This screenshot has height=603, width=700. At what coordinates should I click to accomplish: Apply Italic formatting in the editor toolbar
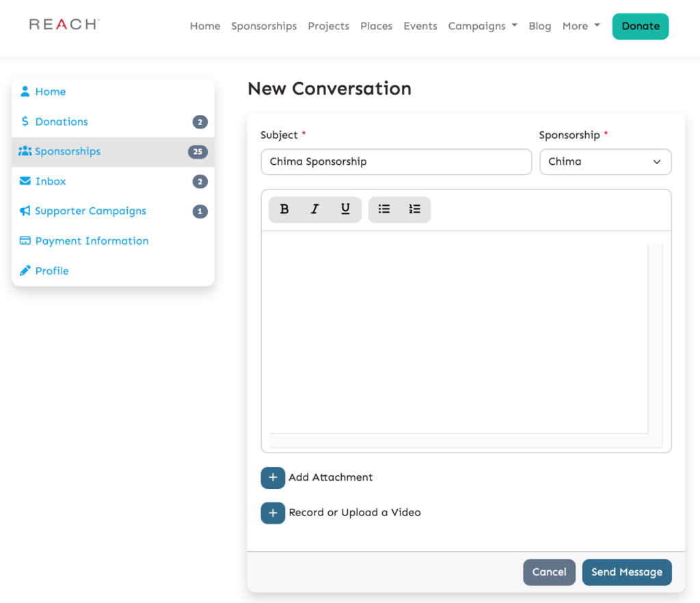click(314, 209)
